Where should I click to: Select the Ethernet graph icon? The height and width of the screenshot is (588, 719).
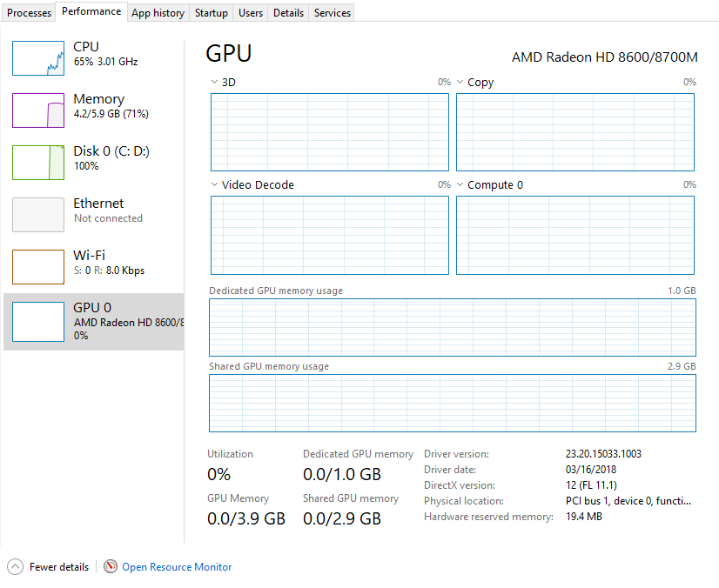38,215
